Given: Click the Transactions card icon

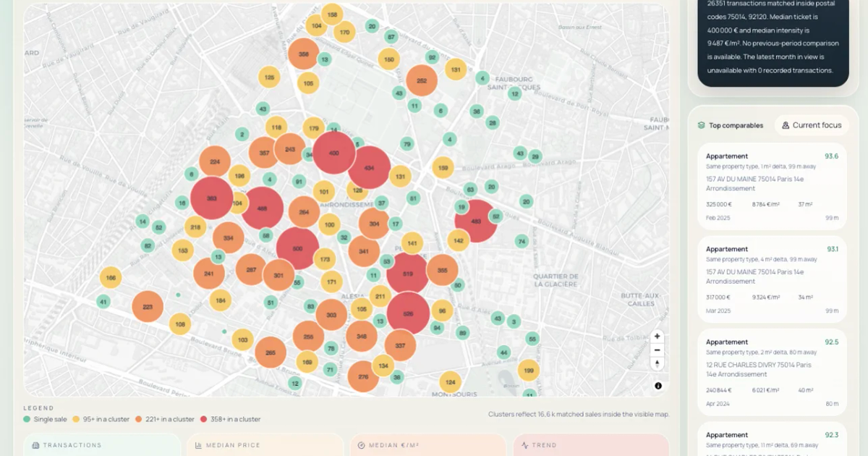Looking at the screenshot, I should click(x=35, y=445).
